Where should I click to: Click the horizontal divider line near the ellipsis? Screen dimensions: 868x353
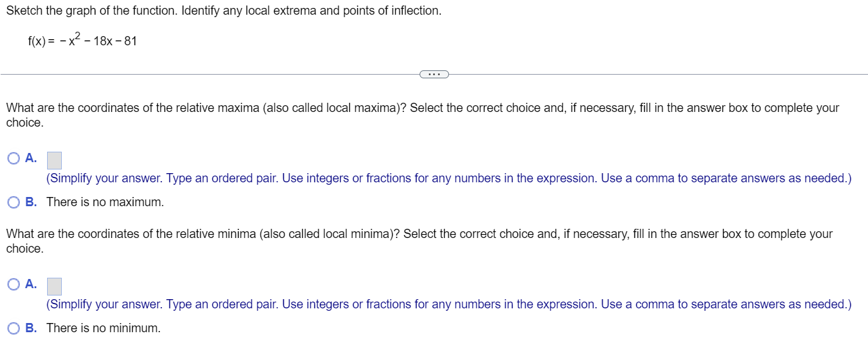coord(214,74)
